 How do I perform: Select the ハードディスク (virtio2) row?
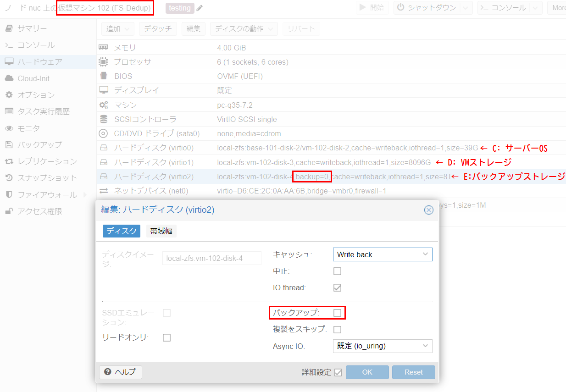tap(331, 177)
